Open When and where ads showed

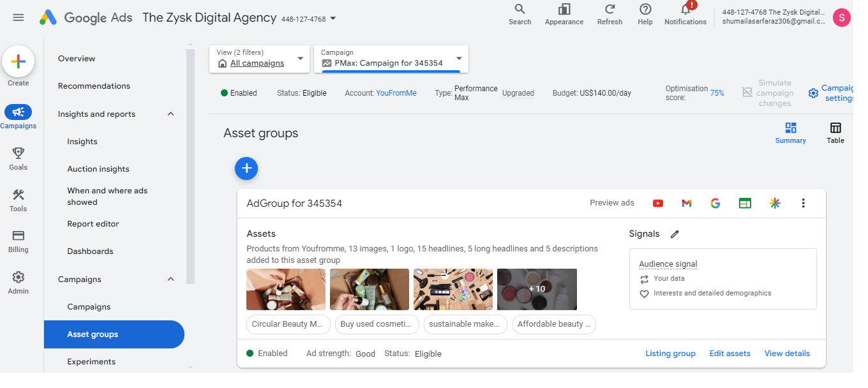click(x=107, y=196)
